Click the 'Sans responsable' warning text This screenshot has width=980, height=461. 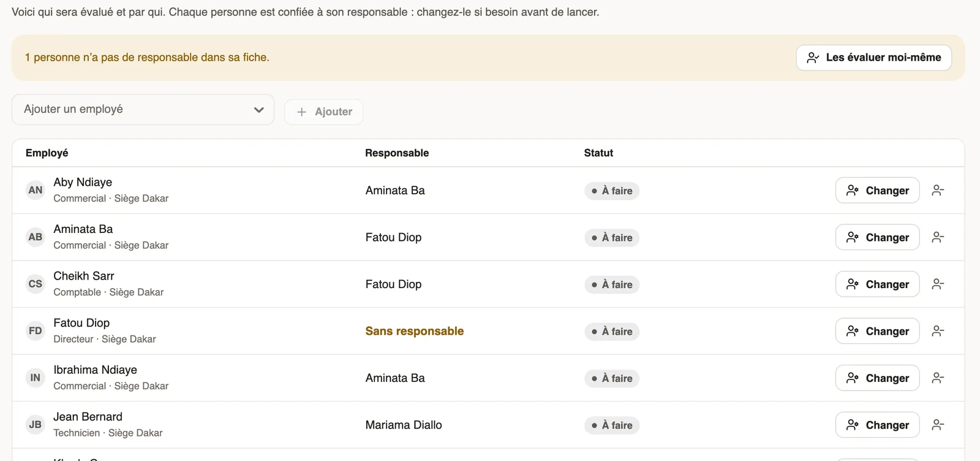(x=415, y=331)
